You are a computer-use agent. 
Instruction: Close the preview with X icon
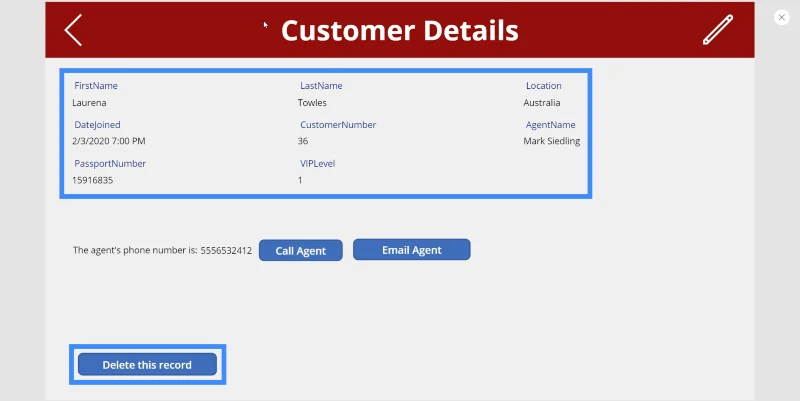click(782, 17)
